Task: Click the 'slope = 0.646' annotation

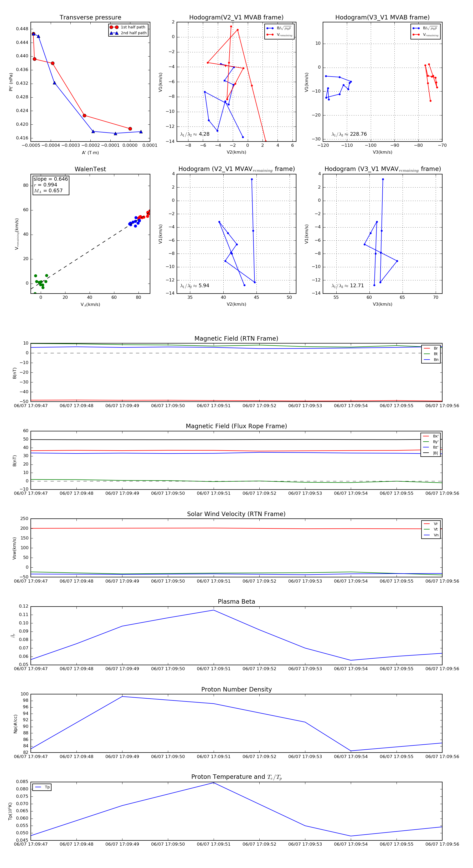Action: (50, 179)
